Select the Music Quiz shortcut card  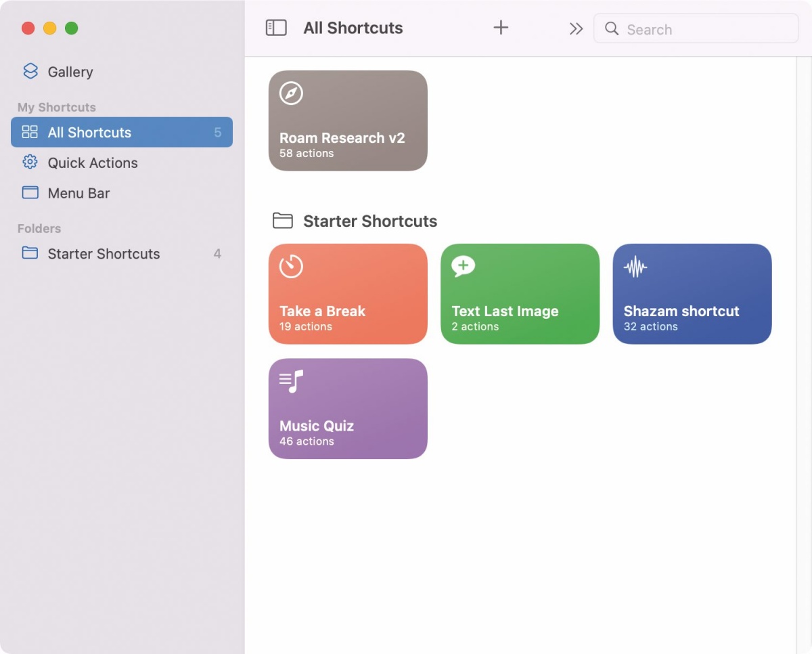click(348, 408)
